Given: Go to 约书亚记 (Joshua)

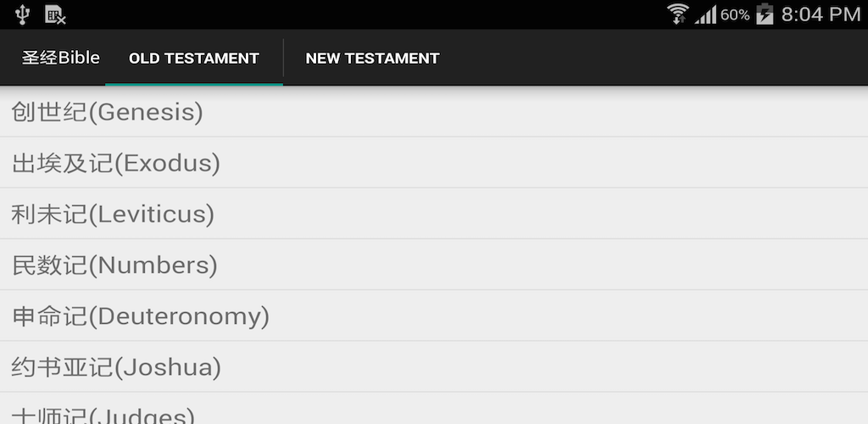Looking at the screenshot, I should [116, 366].
